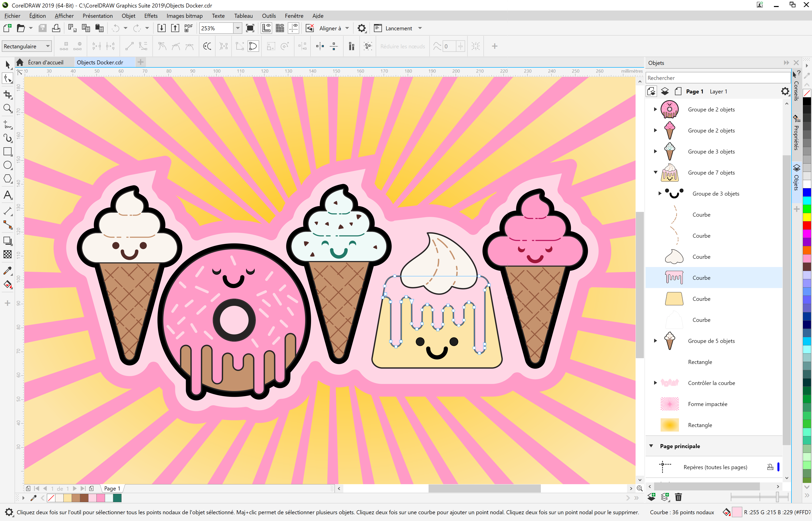
Task: Open the Options gear in the toolbar
Action: tap(361, 28)
